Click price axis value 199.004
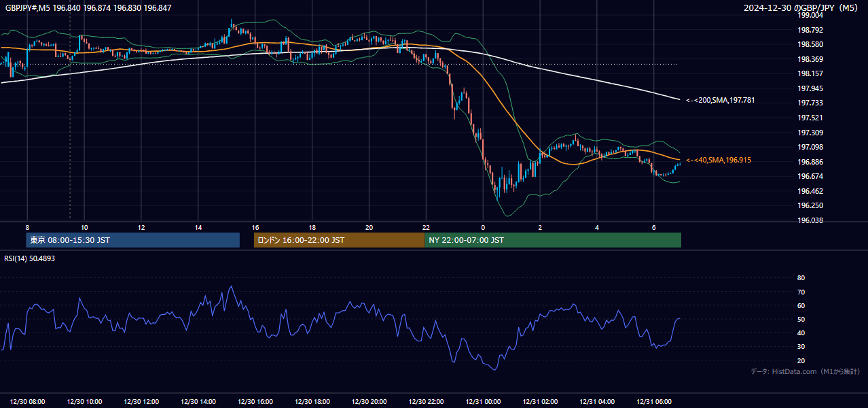 pos(810,15)
